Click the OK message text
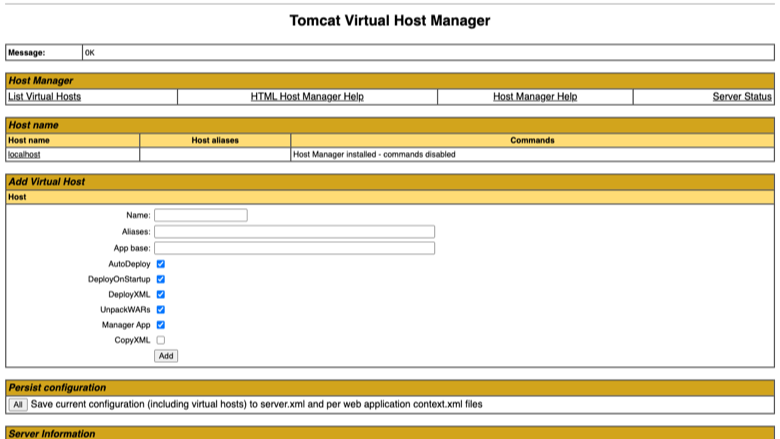780x439 pixels. 90,53
